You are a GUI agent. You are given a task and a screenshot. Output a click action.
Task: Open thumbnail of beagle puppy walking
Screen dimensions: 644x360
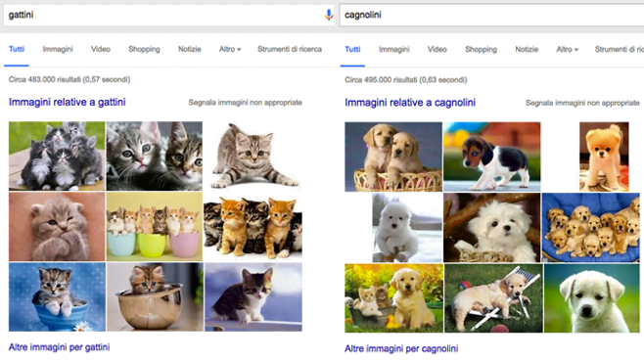click(491, 157)
